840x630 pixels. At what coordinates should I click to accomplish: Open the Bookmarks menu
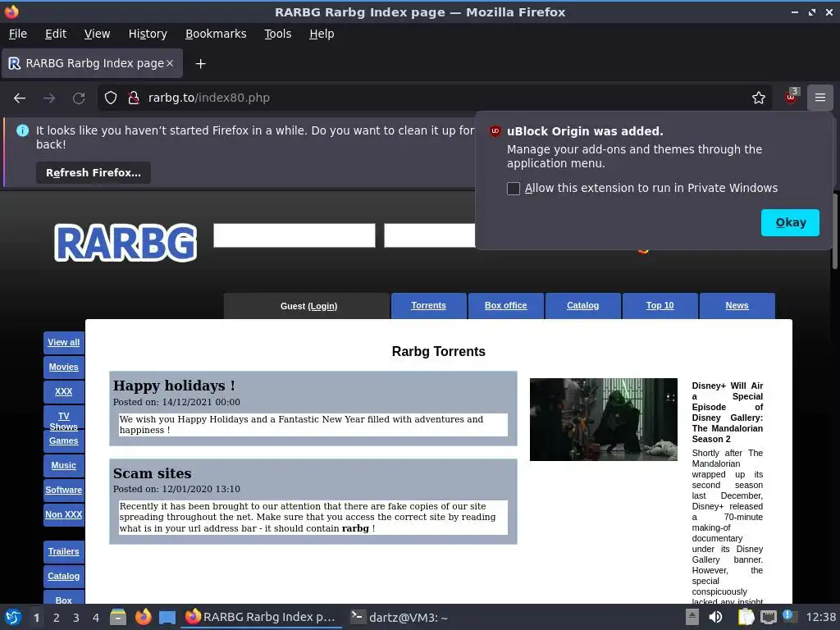pyautogui.click(x=216, y=34)
